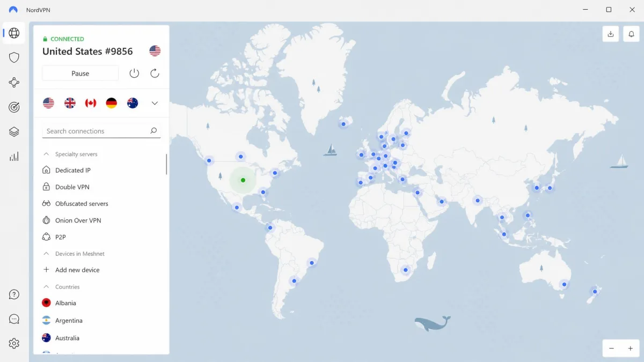Viewport: 644px width, 362px height.
Task: Click the Pause button
Action: [x=80, y=73]
